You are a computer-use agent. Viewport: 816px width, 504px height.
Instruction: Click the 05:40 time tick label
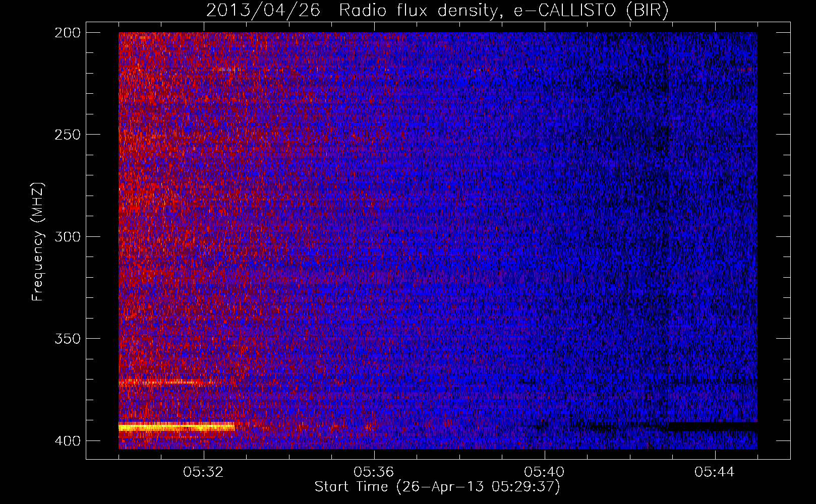pos(544,472)
